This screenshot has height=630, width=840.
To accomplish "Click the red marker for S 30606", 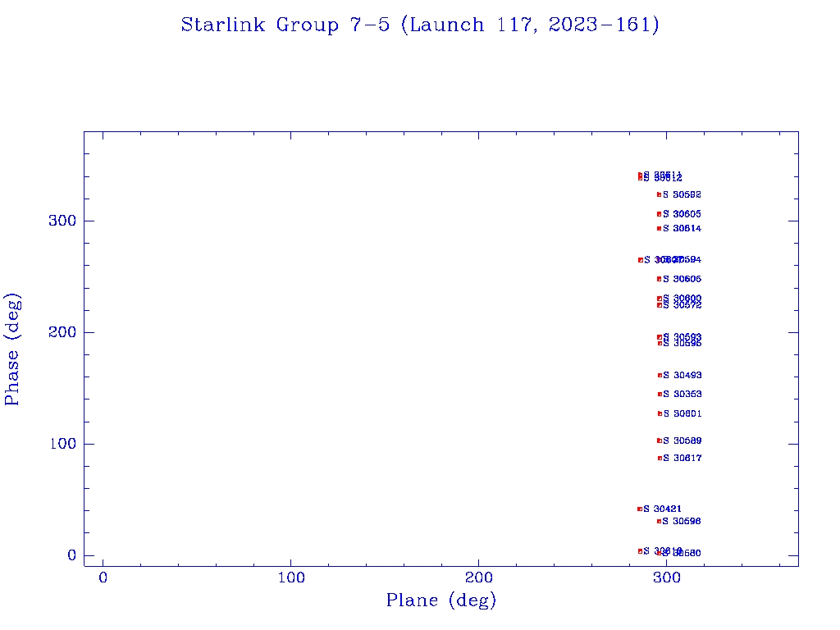I will point(659,279).
